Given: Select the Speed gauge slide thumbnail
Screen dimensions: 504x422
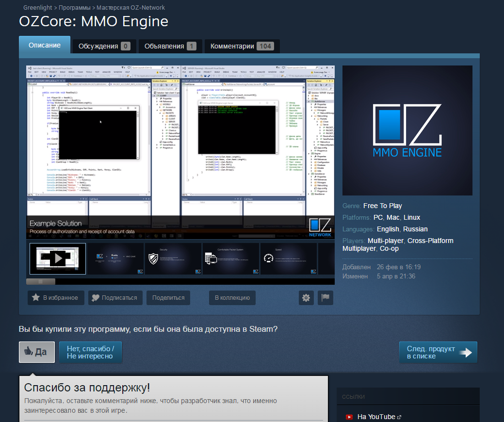Looking at the screenshot, I should tap(289, 259).
